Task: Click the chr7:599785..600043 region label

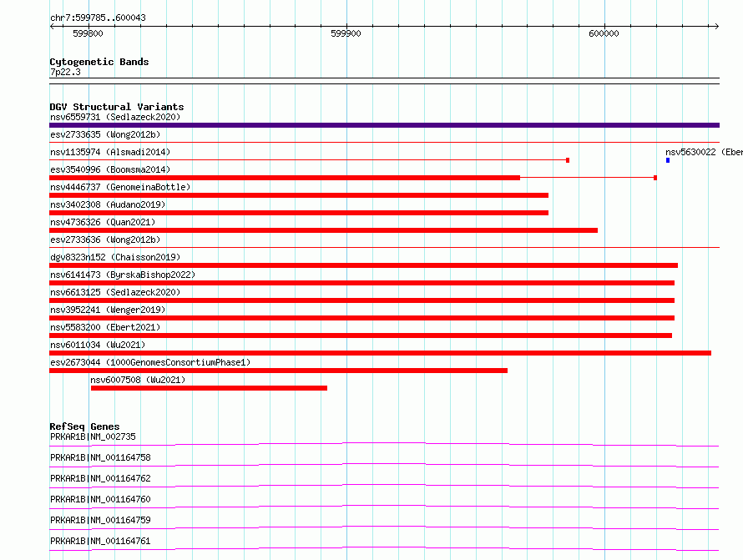Action: [98, 18]
